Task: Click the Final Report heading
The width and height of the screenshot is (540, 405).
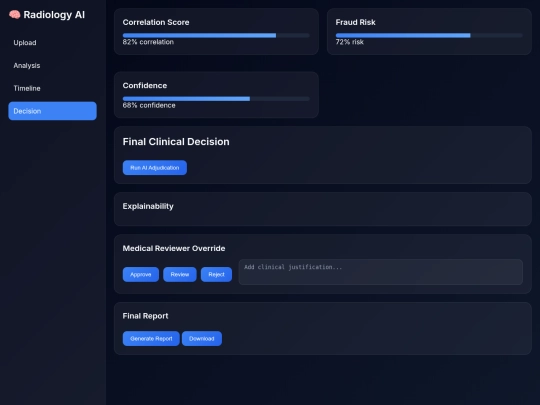Action: click(x=145, y=316)
